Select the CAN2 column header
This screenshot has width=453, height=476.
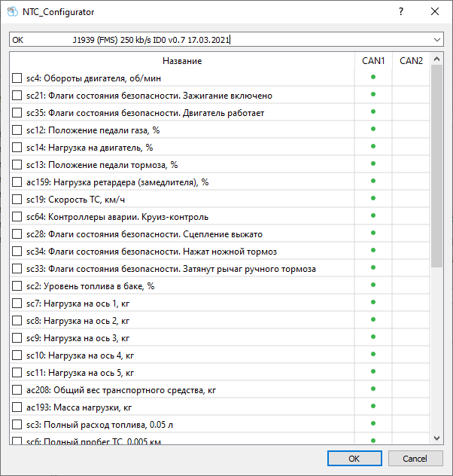point(411,60)
